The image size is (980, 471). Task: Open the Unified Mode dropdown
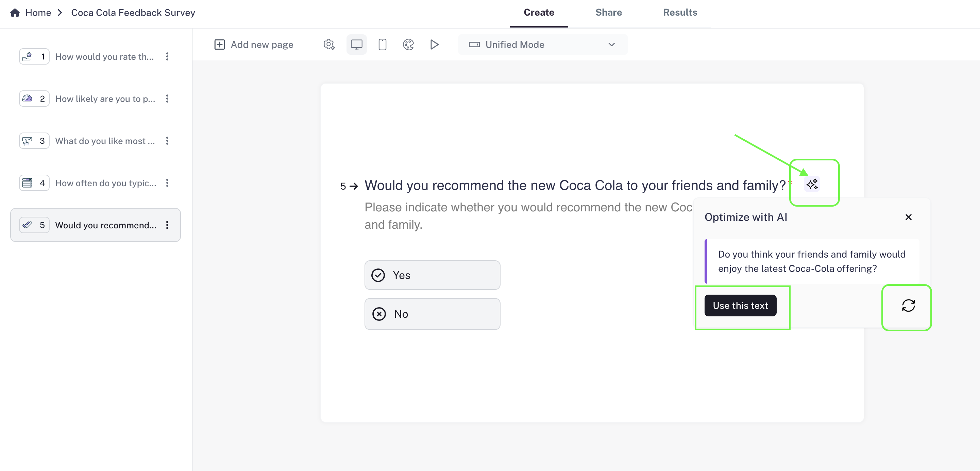(542, 45)
